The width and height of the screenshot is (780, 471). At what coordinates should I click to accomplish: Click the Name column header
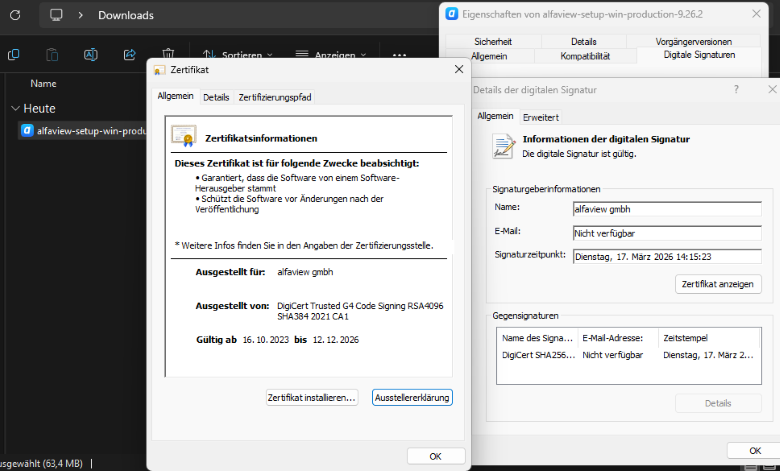43,84
